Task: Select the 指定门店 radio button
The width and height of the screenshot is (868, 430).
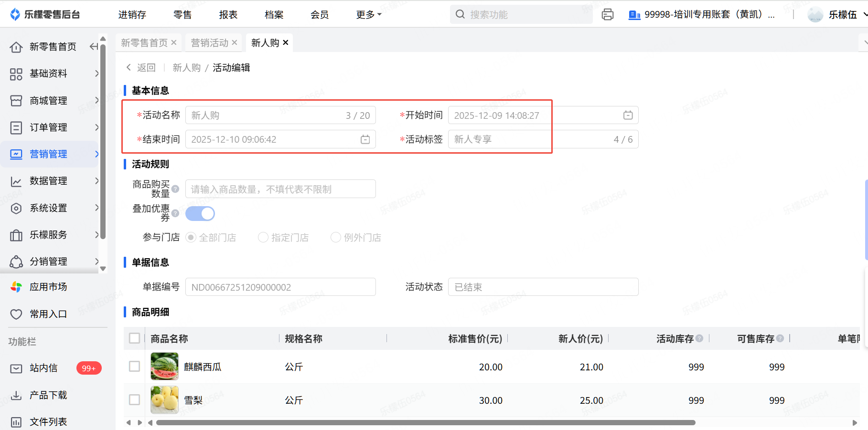Action: tap(263, 237)
